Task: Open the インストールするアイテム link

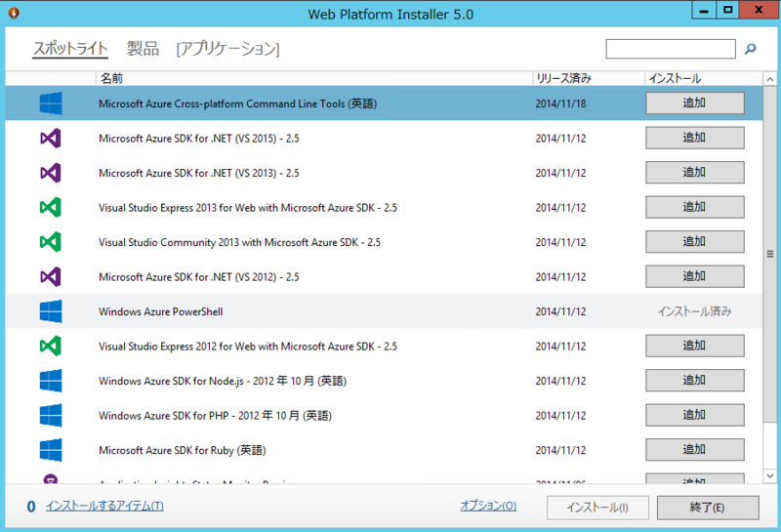Action: [x=104, y=506]
